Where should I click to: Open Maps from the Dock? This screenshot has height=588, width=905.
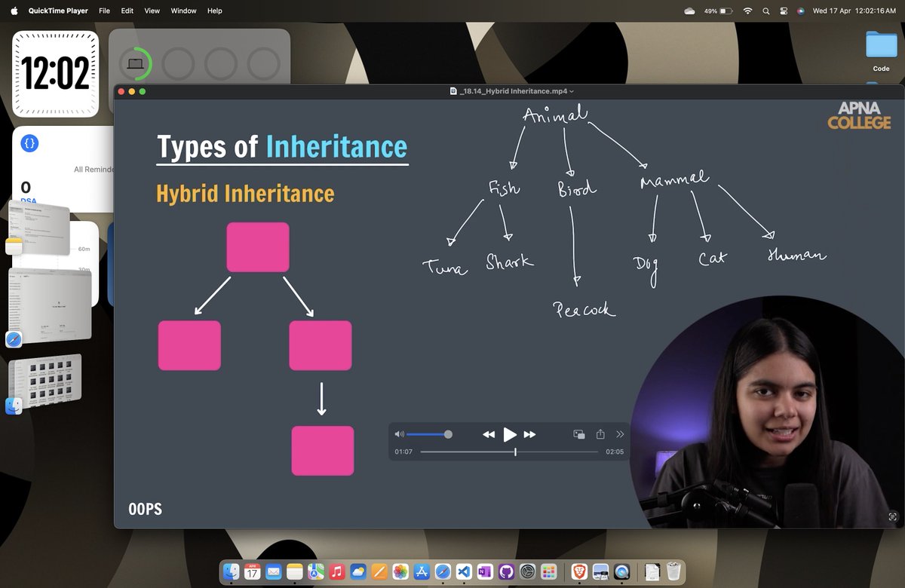pos(315,571)
